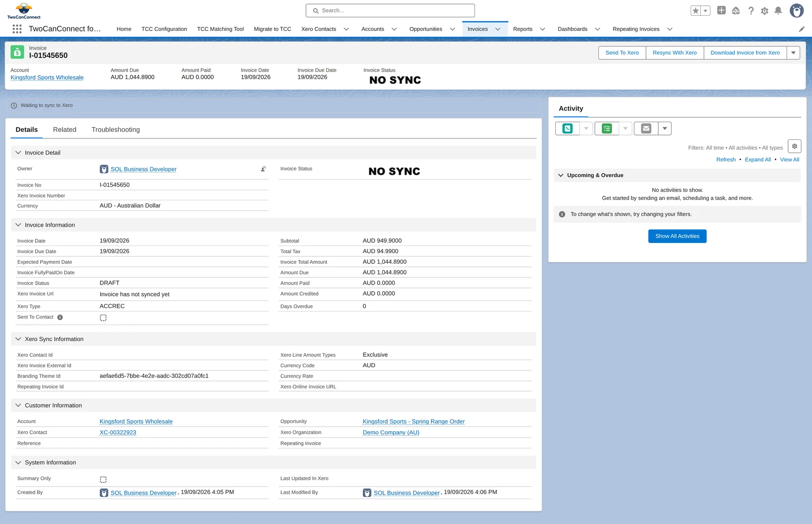This screenshot has height=524, width=812.
Task: Select the Details tab
Action: pos(26,130)
